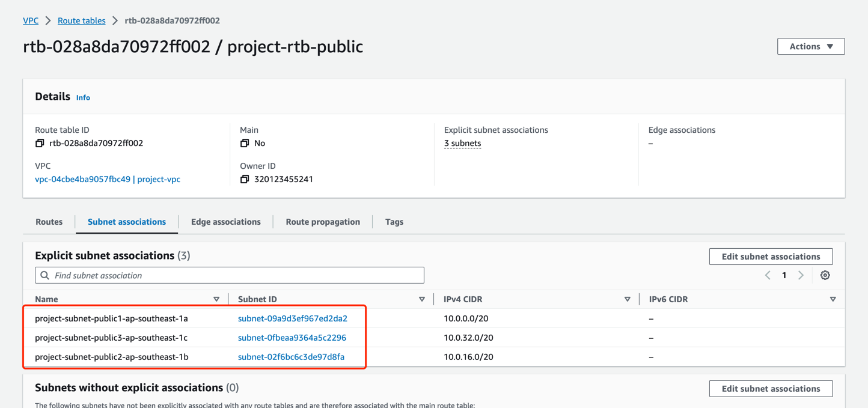Sort by IPv6 CIDR column arrow
Image resolution: width=868 pixels, height=408 pixels.
click(x=833, y=299)
